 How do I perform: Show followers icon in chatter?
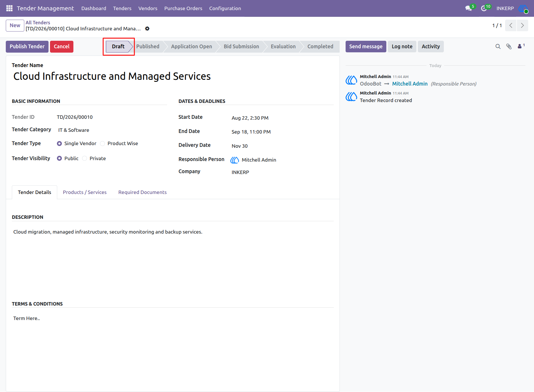coord(521,46)
